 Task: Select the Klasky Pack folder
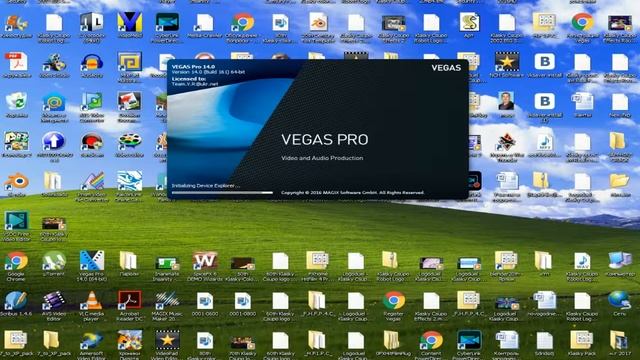click(582, 341)
